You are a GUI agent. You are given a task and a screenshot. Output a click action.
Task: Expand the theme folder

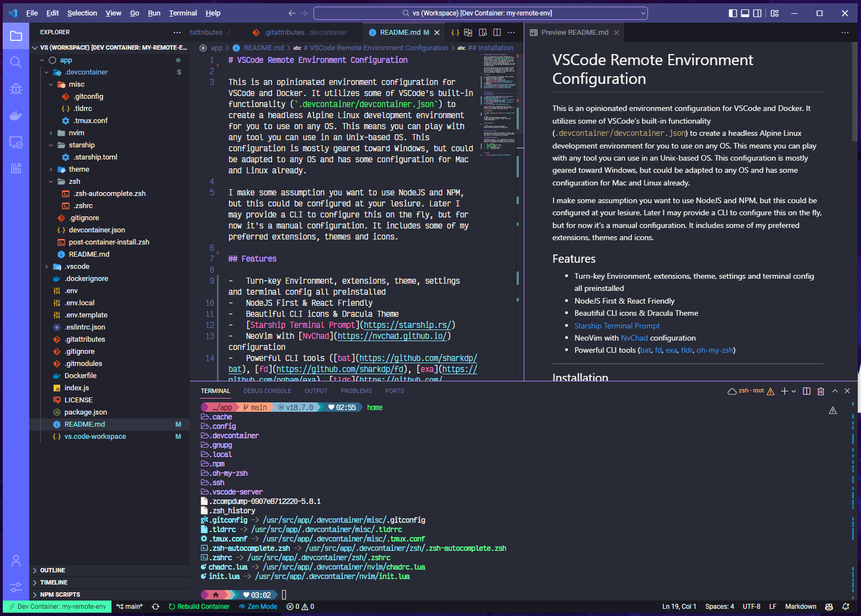(x=51, y=169)
